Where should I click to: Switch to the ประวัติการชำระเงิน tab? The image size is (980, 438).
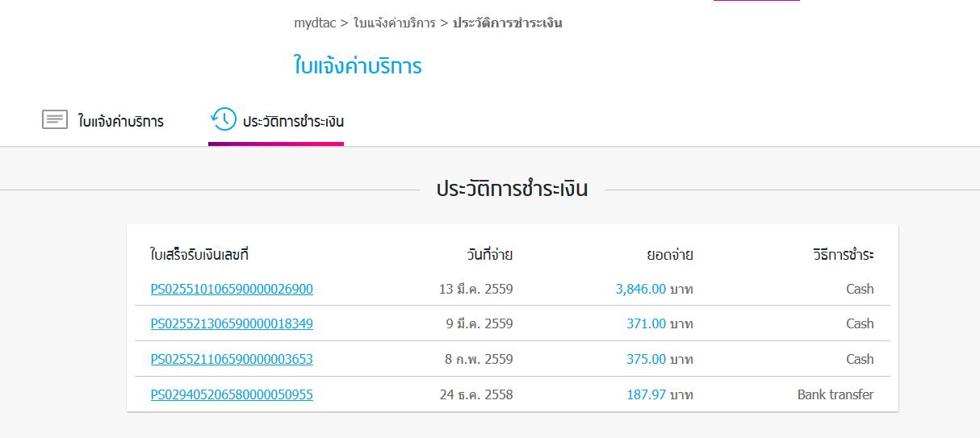pos(293,122)
